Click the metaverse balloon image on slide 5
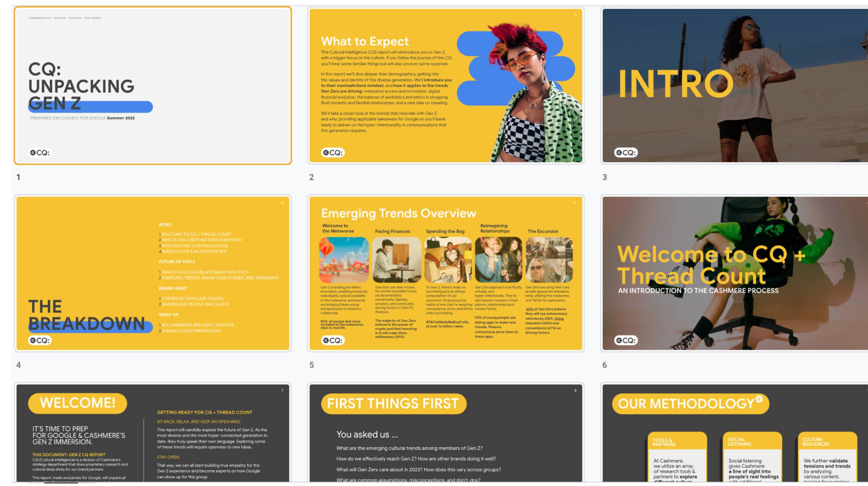Screen dimensions: 868x486 pos(344,260)
